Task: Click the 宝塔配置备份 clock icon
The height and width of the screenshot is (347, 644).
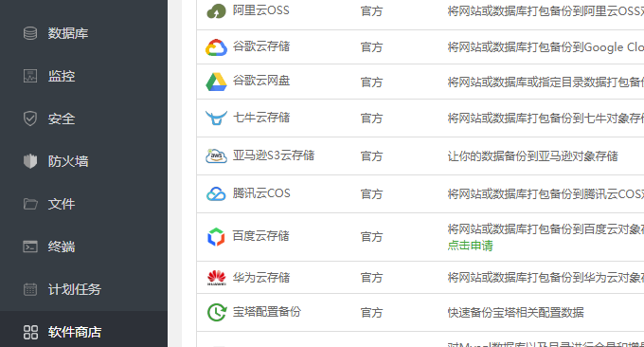Action: click(x=217, y=312)
